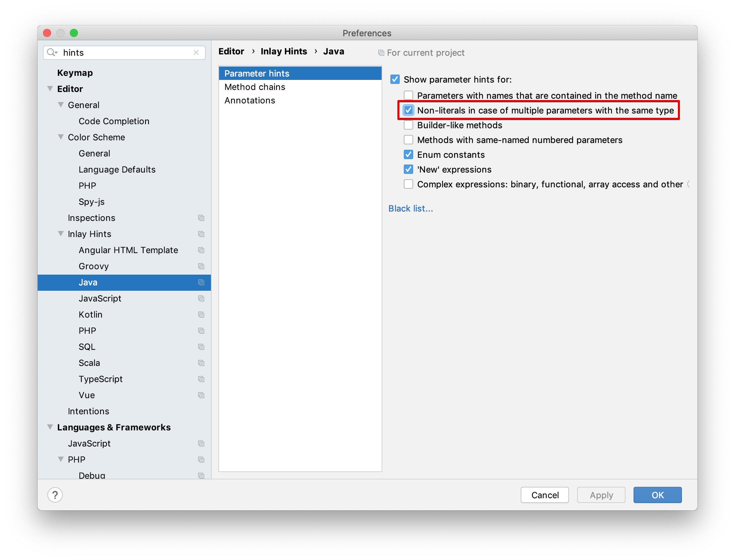Screen dimensions: 735x560
Task: Disable the Enum constants checkbox
Action: (x=408, y=155)
